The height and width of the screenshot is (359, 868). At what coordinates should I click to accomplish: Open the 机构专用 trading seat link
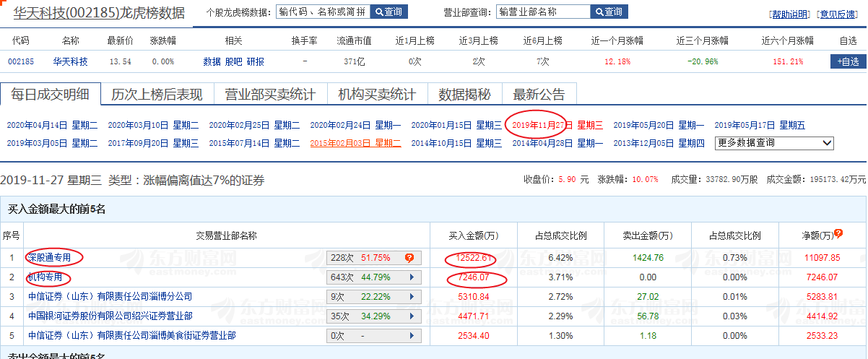(x=45, y=277)
